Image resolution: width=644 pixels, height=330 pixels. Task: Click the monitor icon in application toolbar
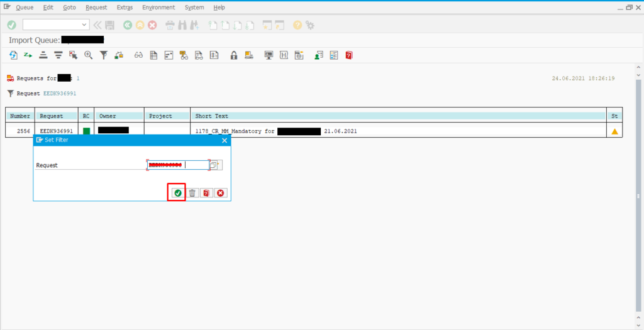(x=269, y=55)
